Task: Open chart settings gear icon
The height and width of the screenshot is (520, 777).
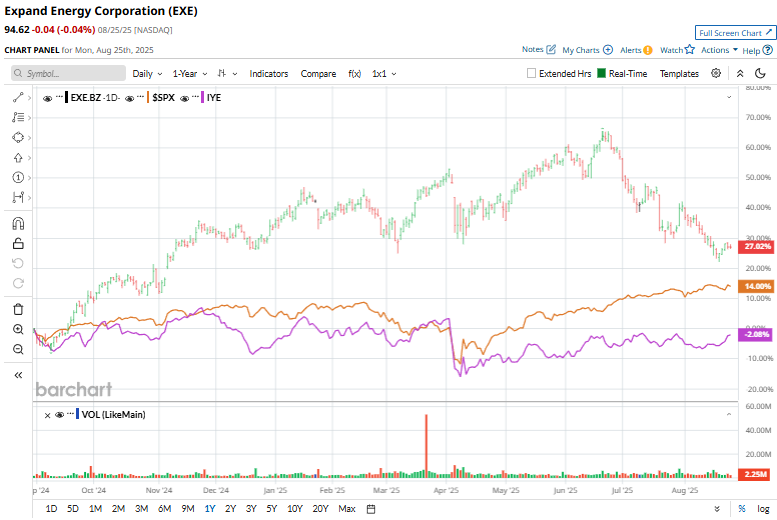Action: [x=716, y=73]
